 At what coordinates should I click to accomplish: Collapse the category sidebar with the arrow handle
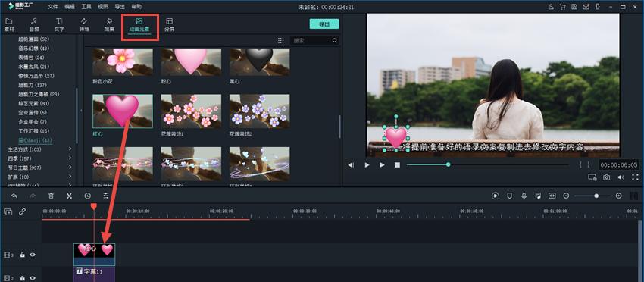[x=80, y=110]
